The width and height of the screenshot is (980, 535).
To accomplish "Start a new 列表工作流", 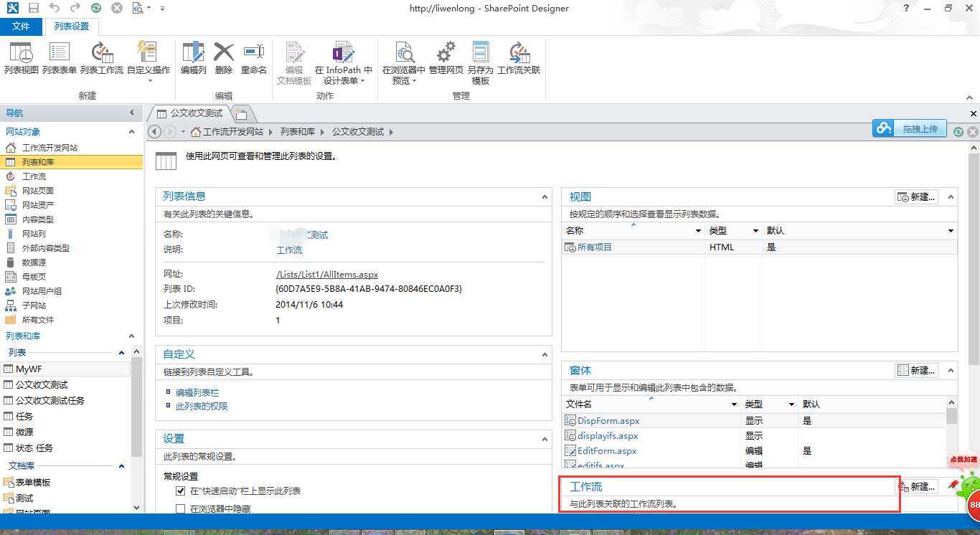I will 102,59.
